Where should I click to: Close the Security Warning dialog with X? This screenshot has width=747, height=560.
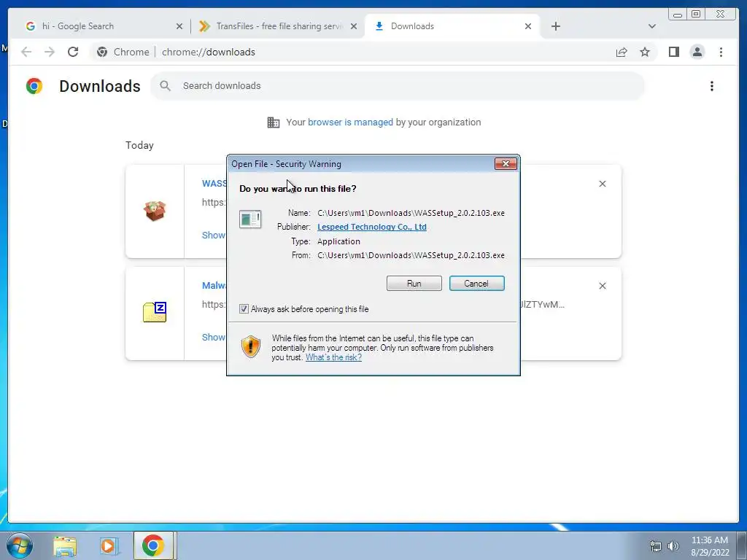(x=506, y=164)
